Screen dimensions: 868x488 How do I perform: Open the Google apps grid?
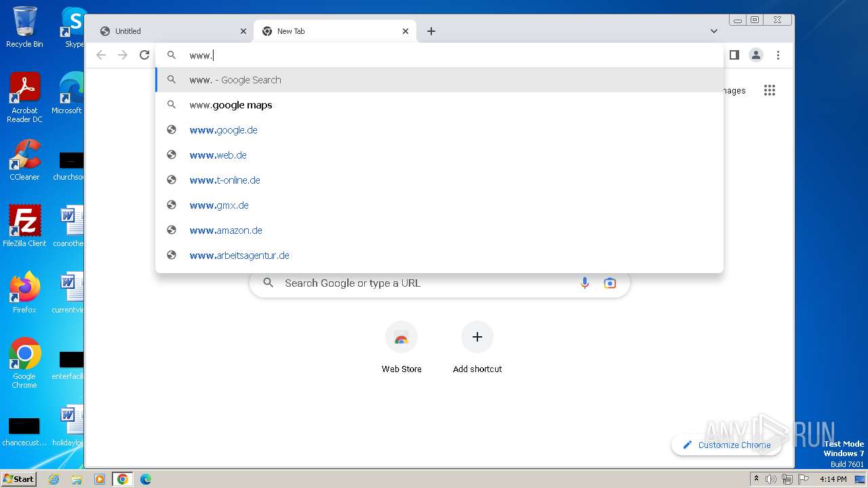tap(769, 90)
